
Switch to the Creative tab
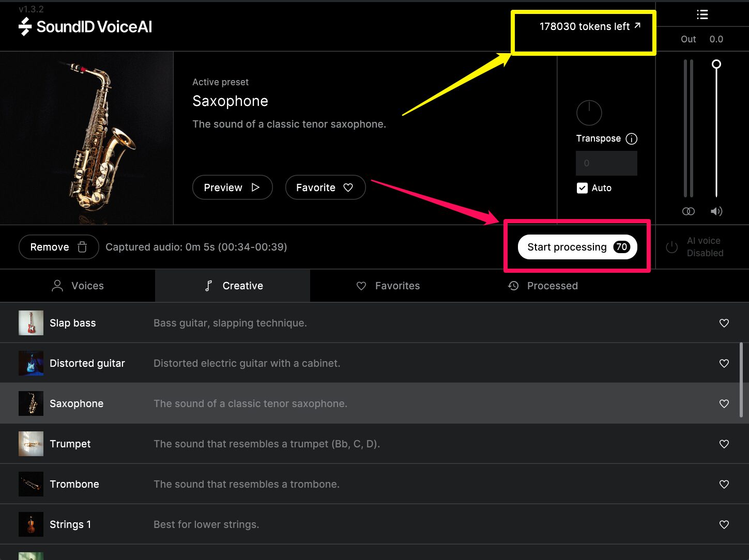233,286
